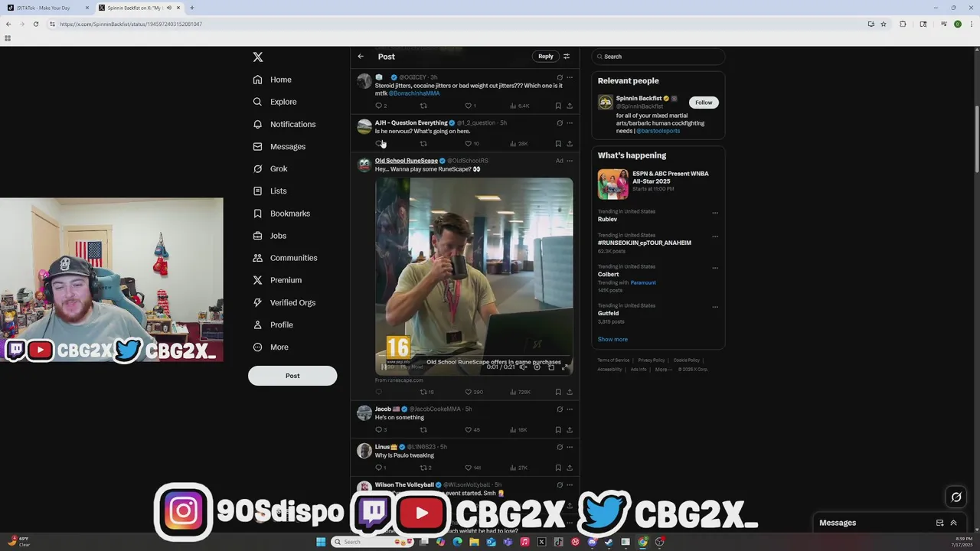980x551 pixels.
Task: Open more menu on RuneScape ad
Action: point(570,161)
